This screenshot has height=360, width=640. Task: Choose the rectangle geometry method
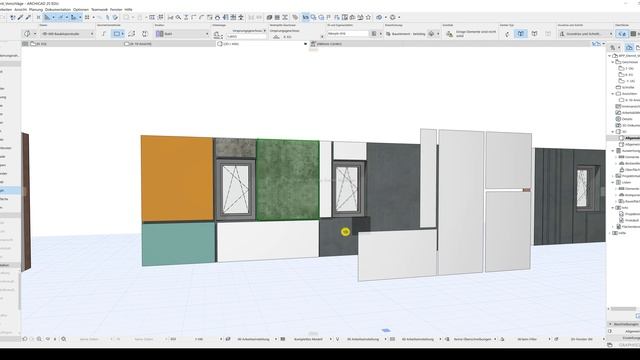coord(117,33)
